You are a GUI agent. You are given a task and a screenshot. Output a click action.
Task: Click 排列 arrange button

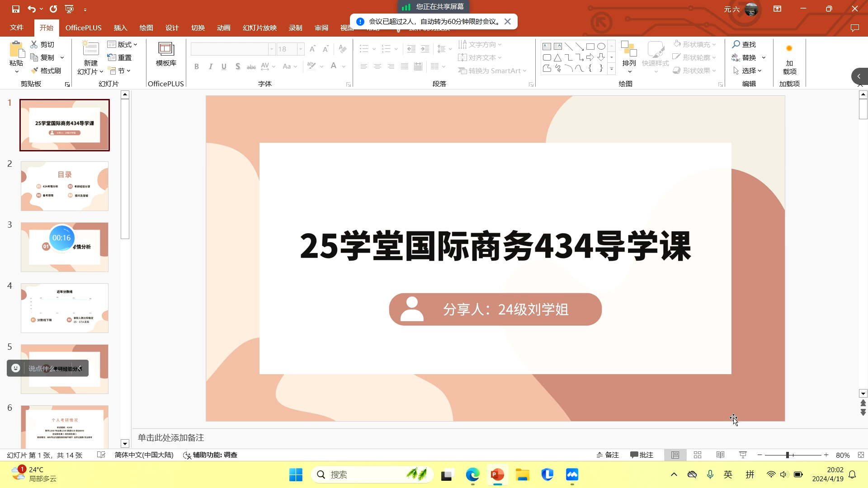(629, 56)
